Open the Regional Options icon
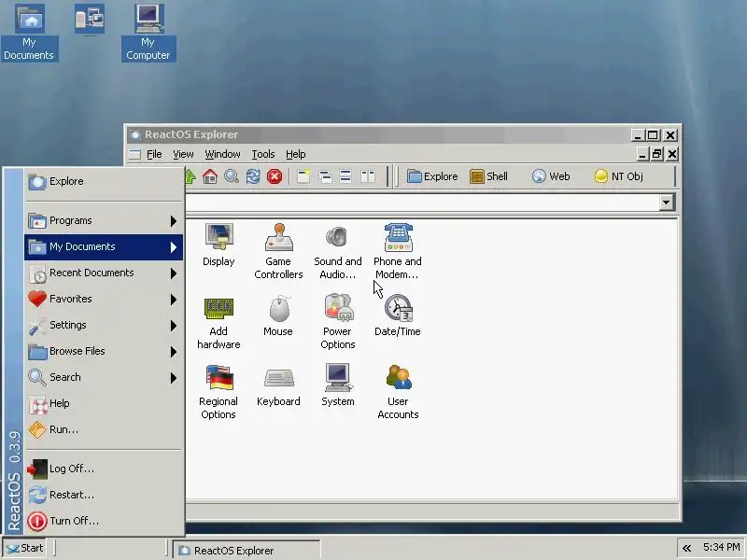The width and height of the screenshot is (747, 560). (218, 392)
